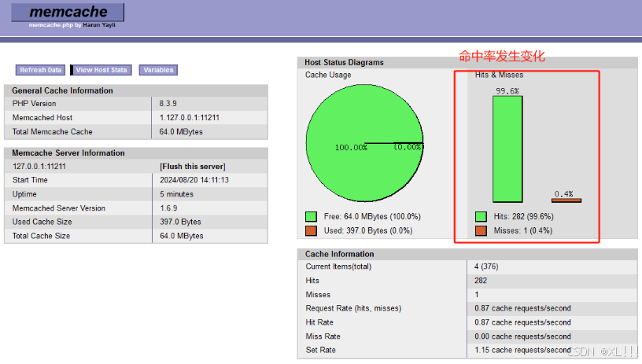Click the green Hits legend swatch
The image size is (642, 364).
481,216
